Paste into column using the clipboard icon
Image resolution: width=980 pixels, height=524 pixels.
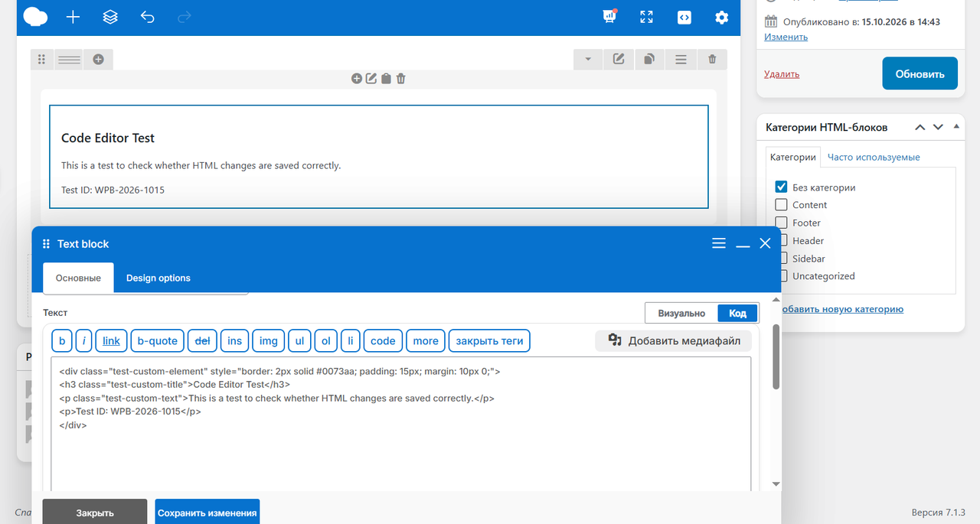(386, 78)
